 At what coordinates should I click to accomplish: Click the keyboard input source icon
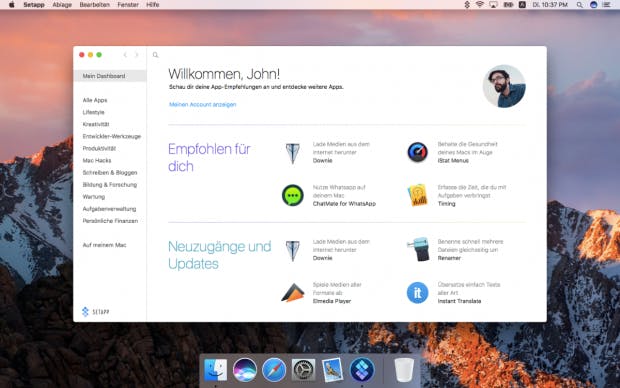coord(522,5)
